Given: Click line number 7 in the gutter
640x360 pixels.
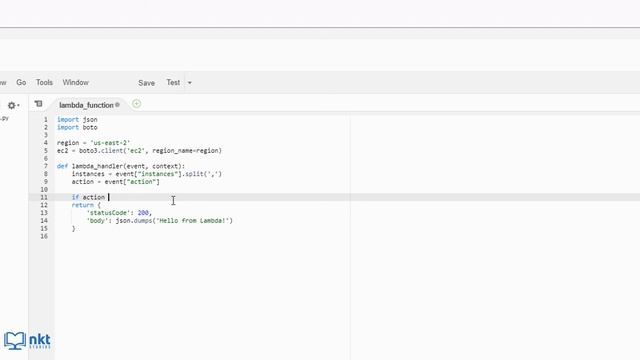Looking at the screenshot, I should pos(45,166).
